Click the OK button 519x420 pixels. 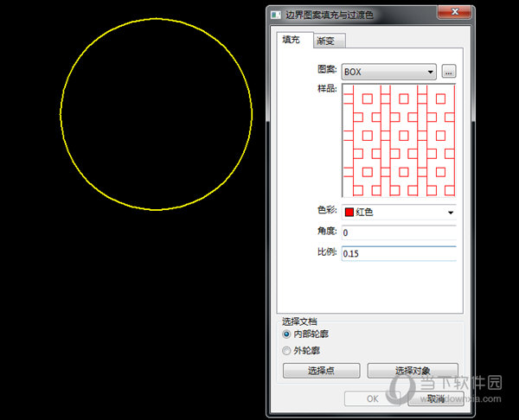(372, 399)
